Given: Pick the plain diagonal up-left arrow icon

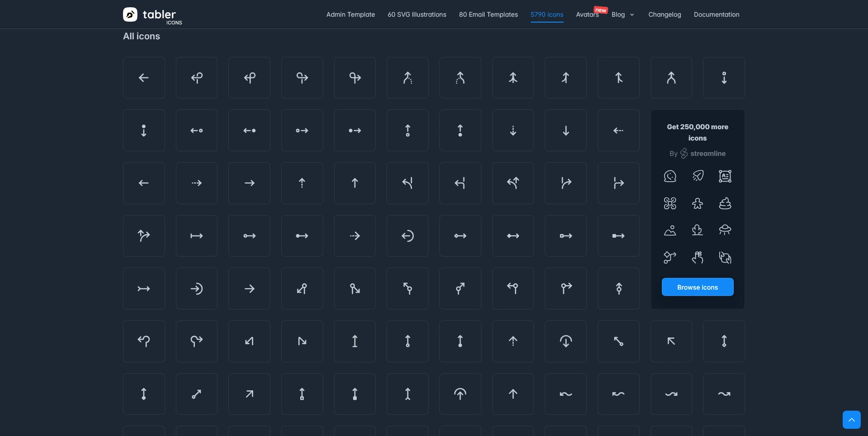Looking at the screenshot, I should 671,341.
